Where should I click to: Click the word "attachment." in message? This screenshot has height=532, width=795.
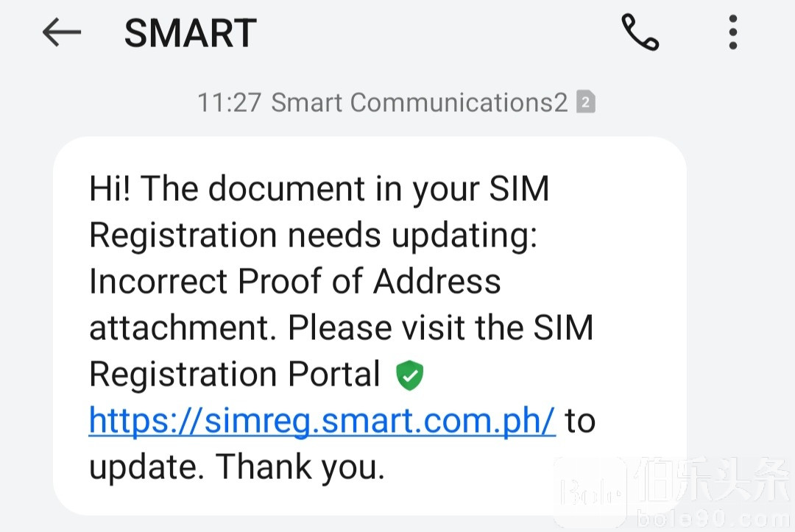click(183, 328)
